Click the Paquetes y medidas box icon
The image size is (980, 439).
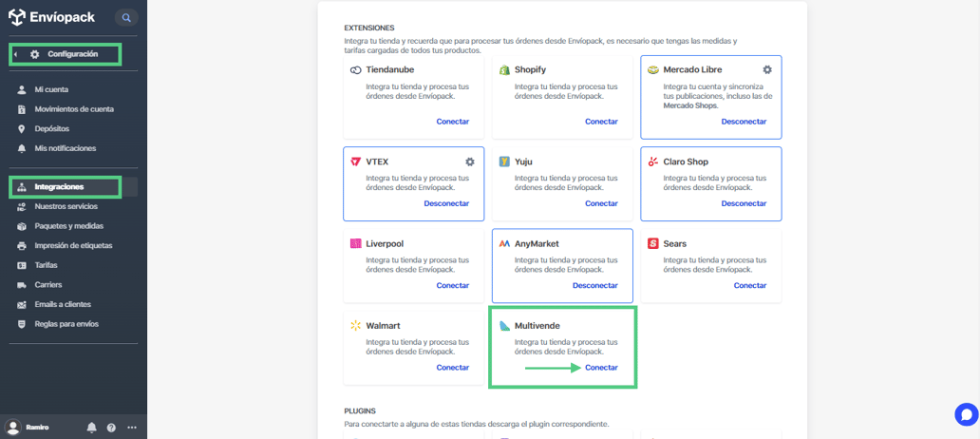point(22,226)
